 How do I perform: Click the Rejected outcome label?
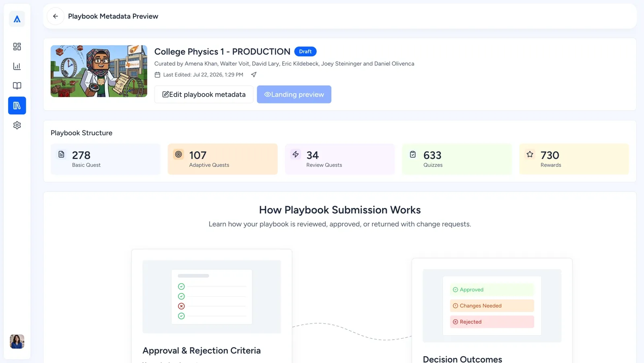(x=492, y=322)
